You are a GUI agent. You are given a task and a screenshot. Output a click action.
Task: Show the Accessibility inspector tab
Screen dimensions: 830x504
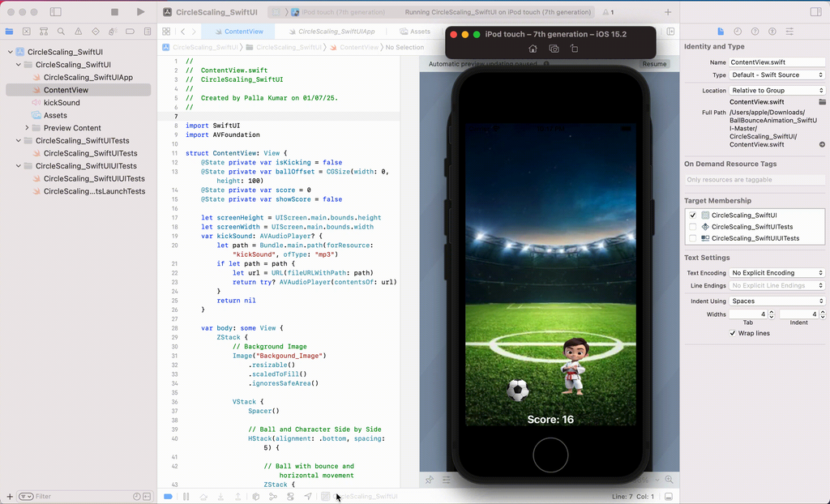(x=772, y=32)
